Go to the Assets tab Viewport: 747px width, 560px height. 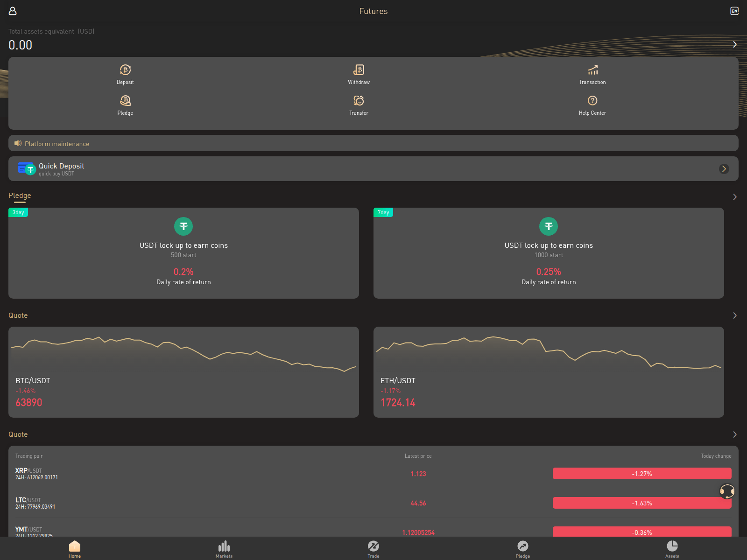672,549
